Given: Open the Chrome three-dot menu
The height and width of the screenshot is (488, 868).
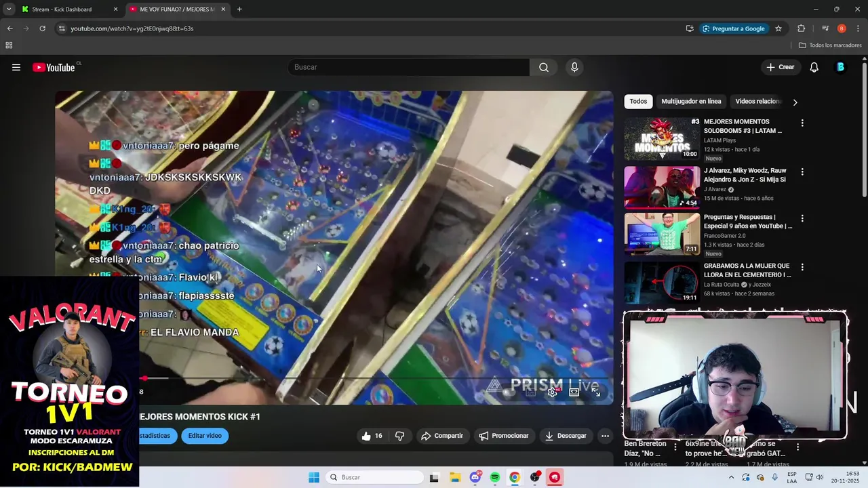Looking at the screenshot, I should pos(858,28).
